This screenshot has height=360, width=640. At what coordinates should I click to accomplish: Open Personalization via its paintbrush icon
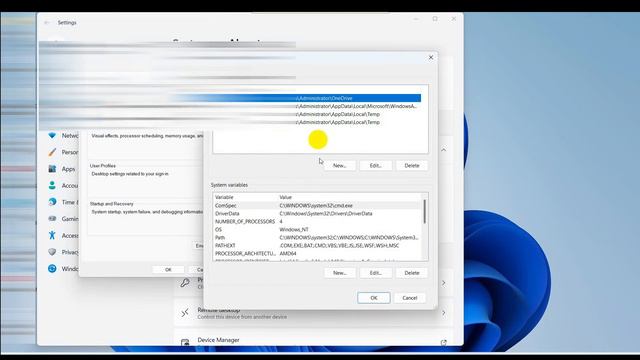pos(52,152)
